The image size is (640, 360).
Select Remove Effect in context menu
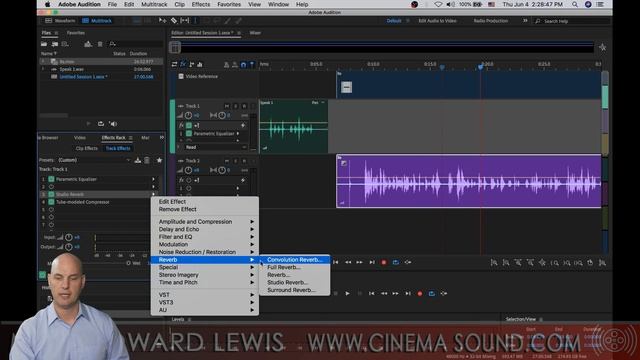(204, 209)
